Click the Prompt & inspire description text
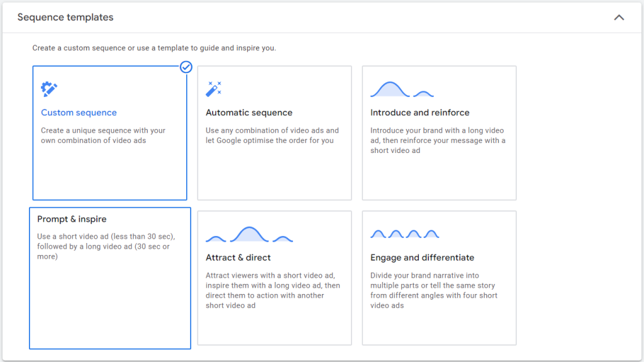Screen dimensions: 644x362 click(106, 247)
